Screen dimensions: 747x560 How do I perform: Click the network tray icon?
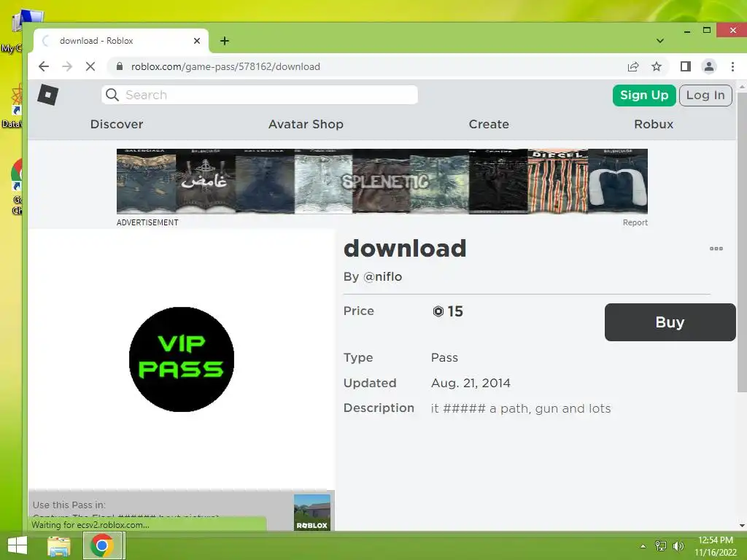click(661, 546)
